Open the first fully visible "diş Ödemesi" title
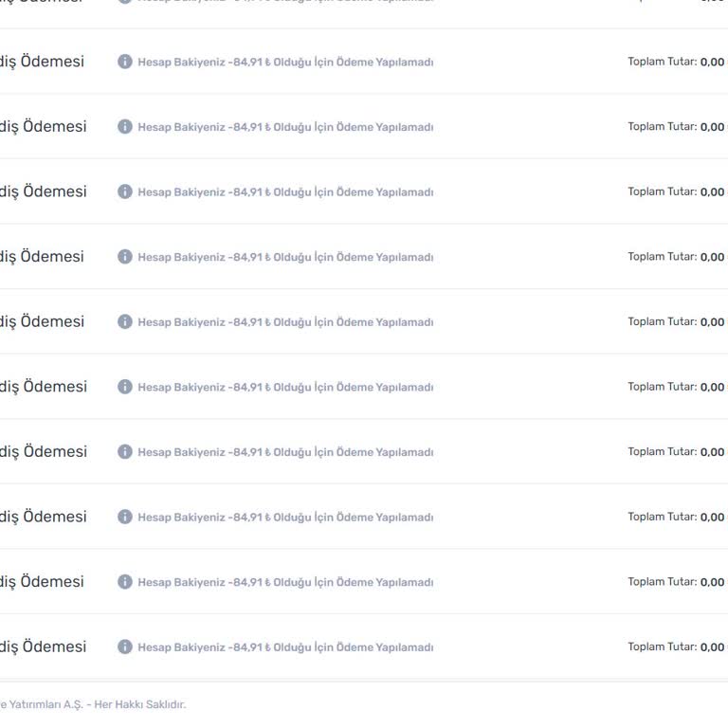 [x=43, y=62]
